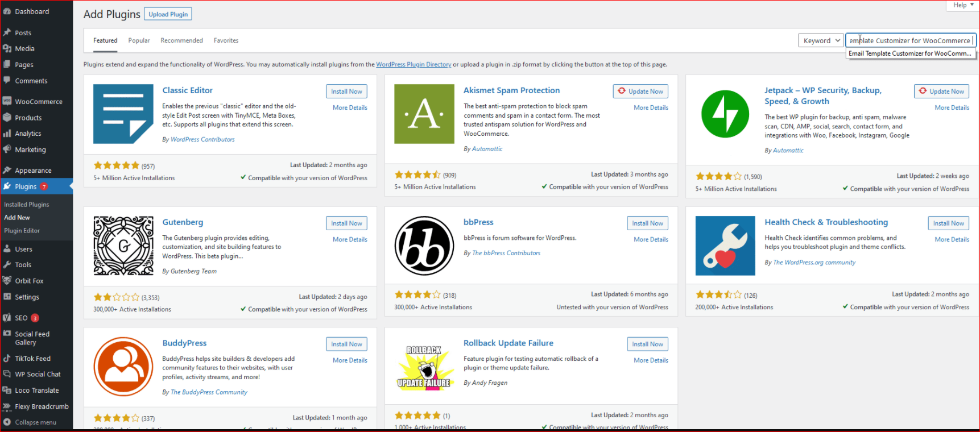
Task: View More Details for Akismet
Action: click(651, 107)
